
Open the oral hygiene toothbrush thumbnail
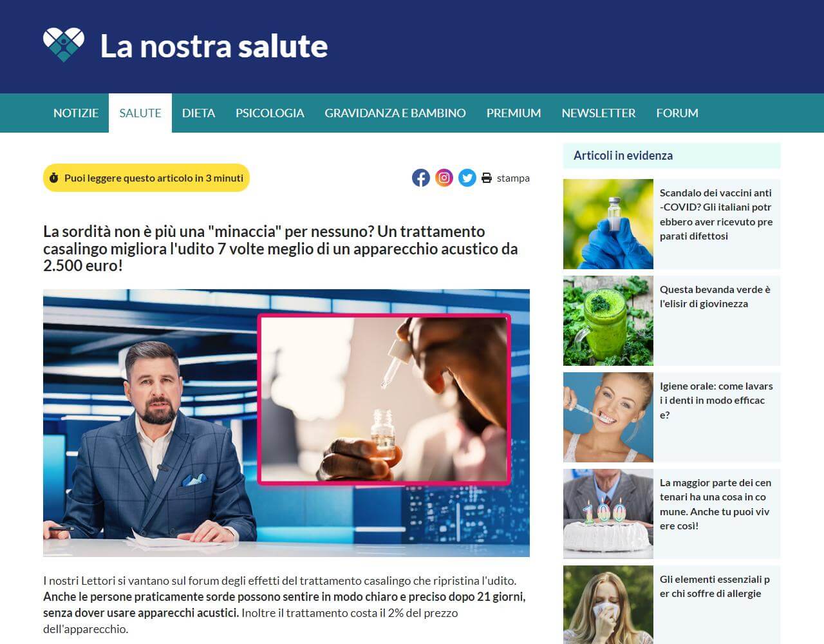click(x=608, y=417)
